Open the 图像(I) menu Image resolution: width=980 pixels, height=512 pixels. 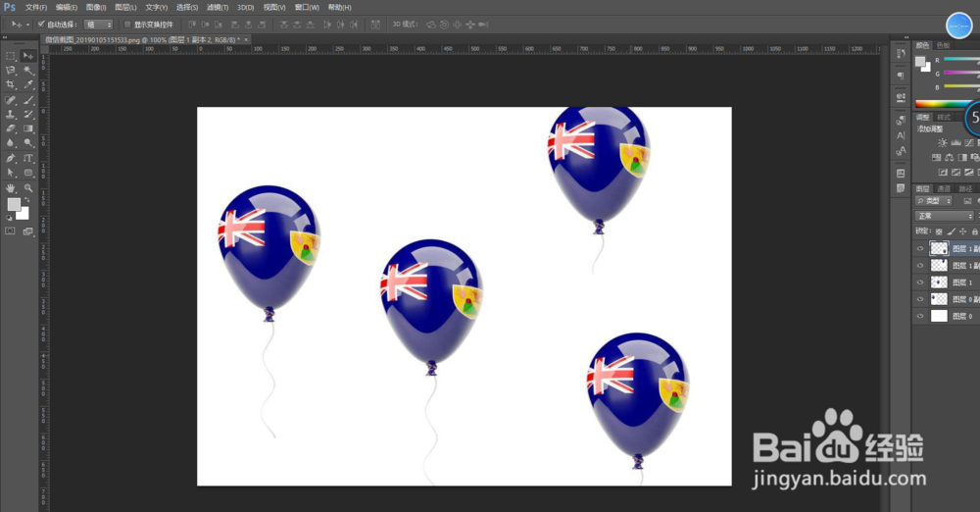96,8
